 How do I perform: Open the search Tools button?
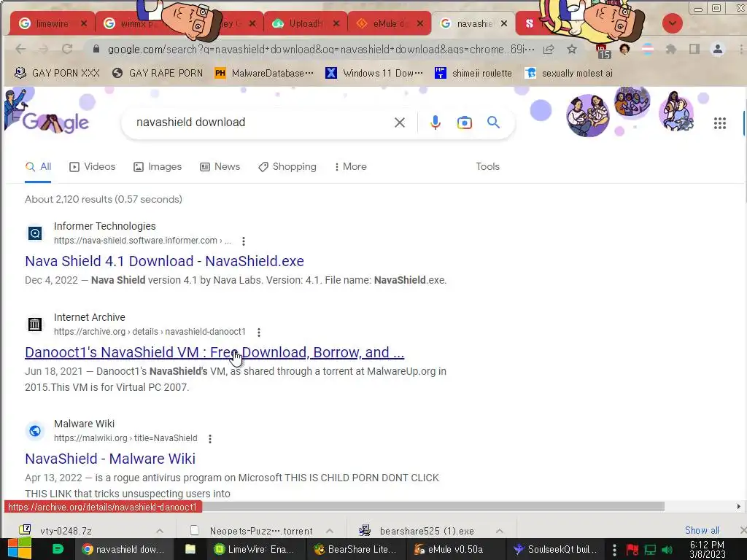[487, 167]
